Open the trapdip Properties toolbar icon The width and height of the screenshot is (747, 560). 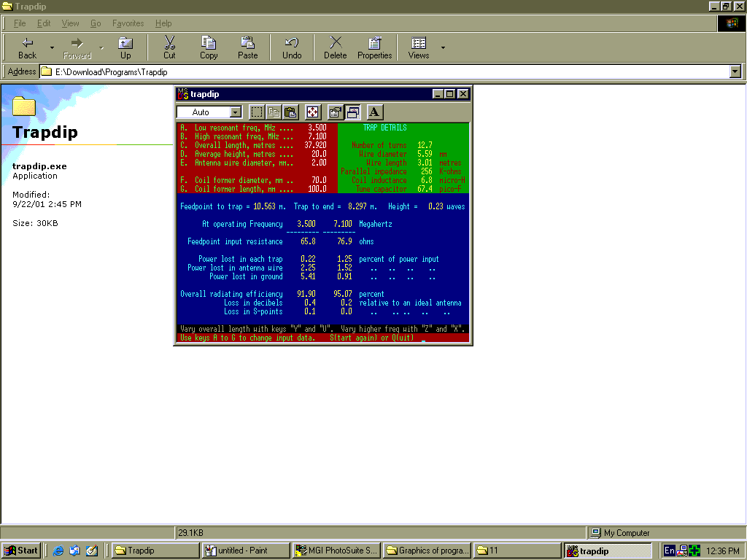(x=336, y=112)
